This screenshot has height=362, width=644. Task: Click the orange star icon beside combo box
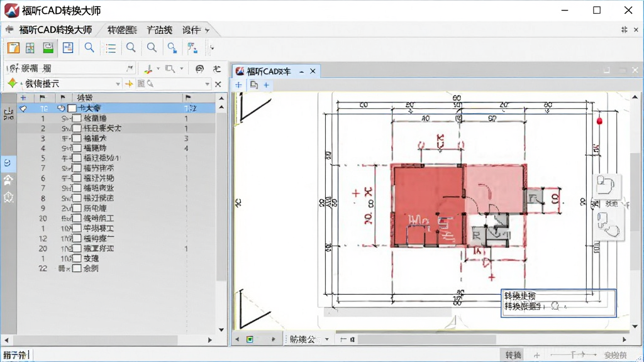[129, 84]
